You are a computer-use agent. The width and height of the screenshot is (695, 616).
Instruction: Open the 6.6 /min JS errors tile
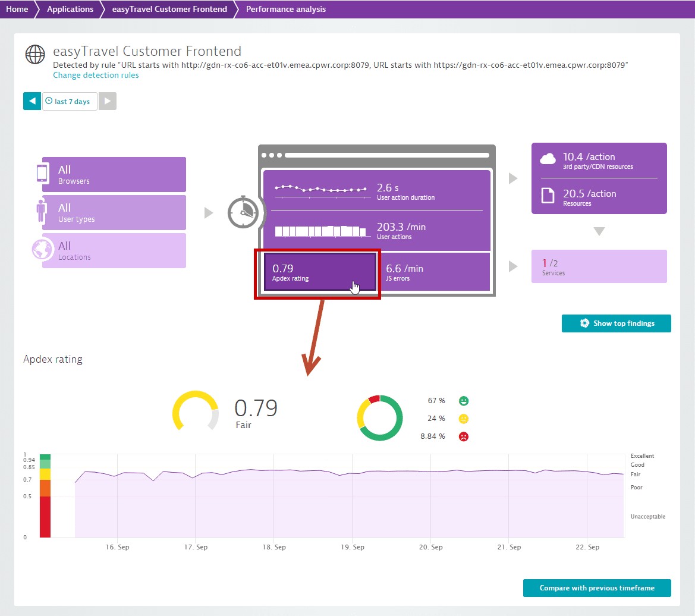(435, 272)
